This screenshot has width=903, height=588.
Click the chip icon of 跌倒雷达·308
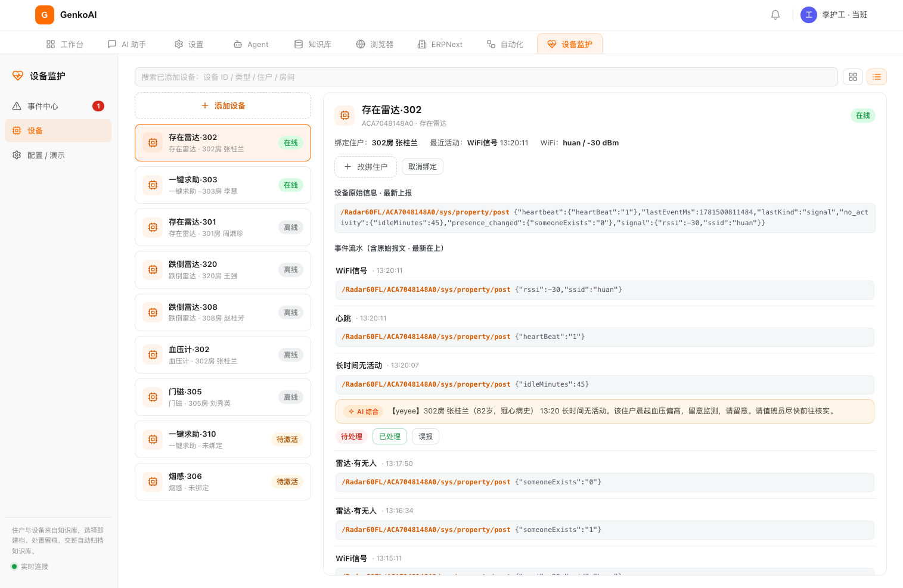[x=153, y=312]
